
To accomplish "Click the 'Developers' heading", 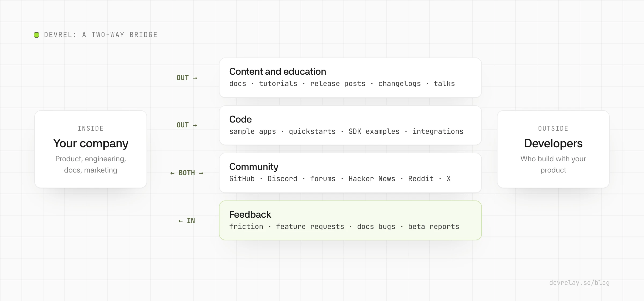I will 553,143.
